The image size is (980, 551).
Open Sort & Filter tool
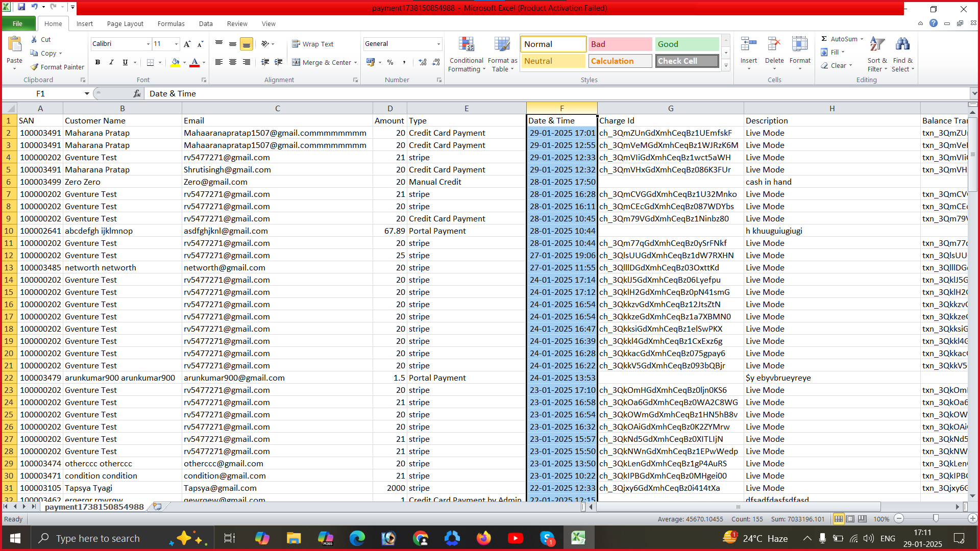tap(877, 45)
